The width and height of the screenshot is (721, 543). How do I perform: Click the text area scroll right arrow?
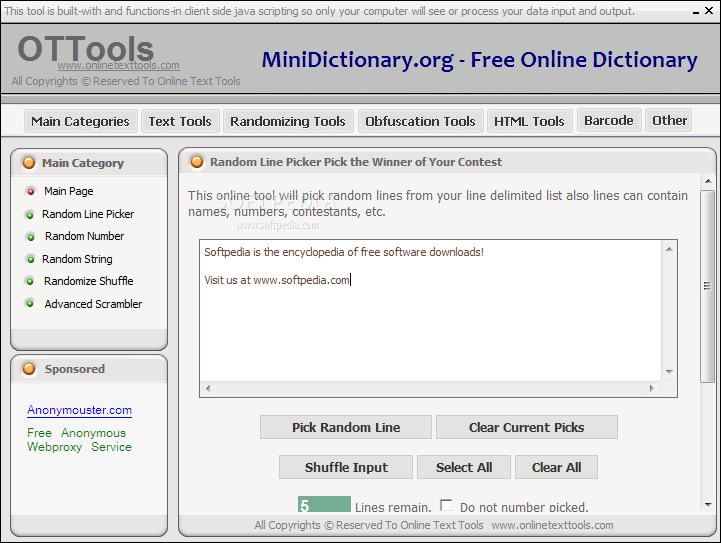click(x=652, y=388)
